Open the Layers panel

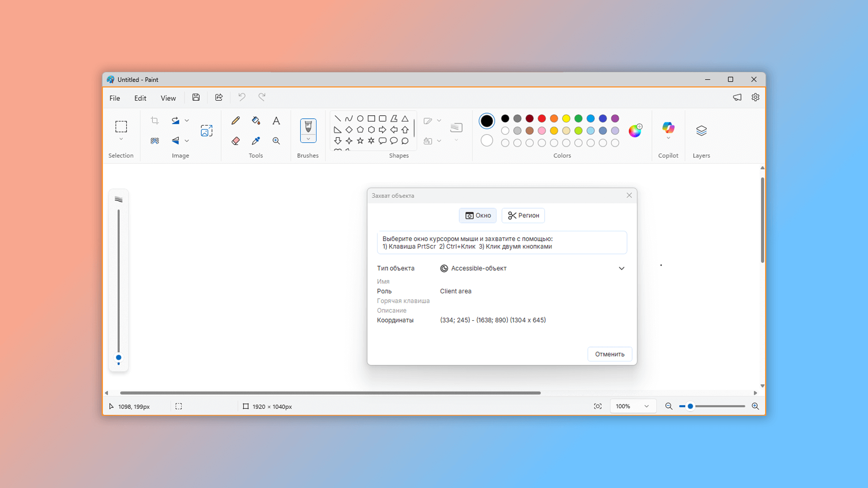coord(701,131)
